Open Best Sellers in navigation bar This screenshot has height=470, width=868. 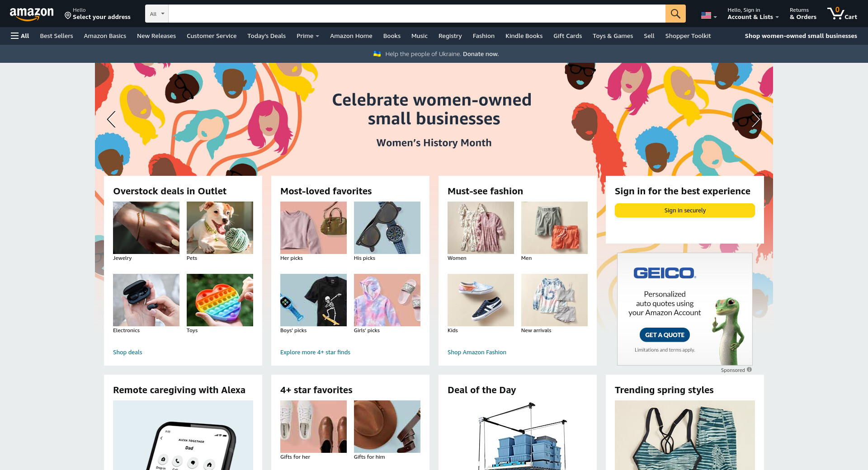pos(57,36)
